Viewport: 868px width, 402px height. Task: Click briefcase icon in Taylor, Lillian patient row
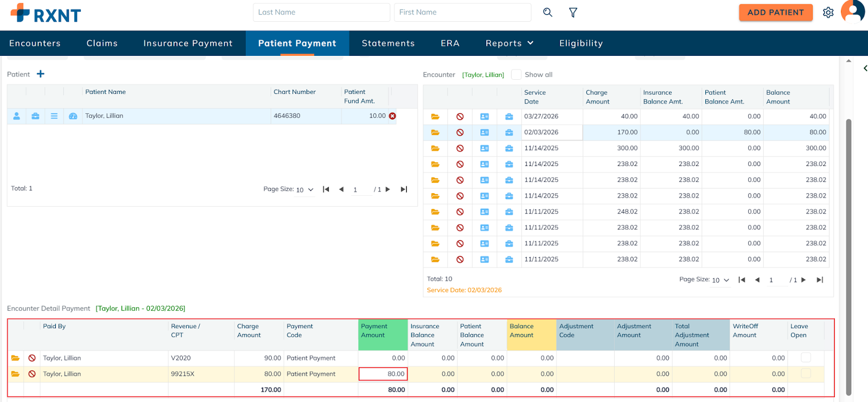pos(35,116)
